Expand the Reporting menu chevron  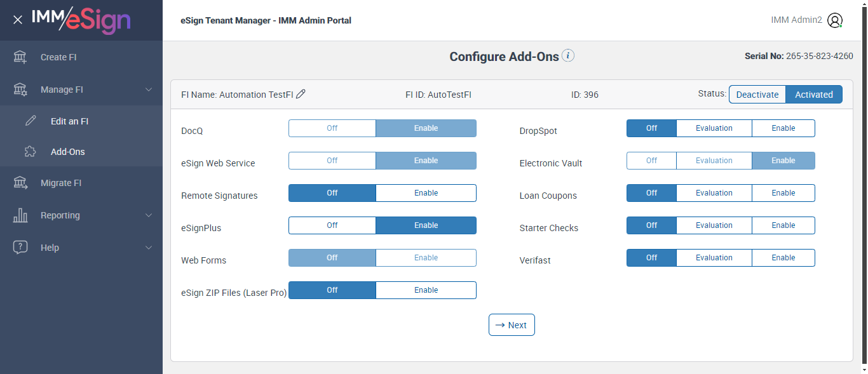pos(149,215)
